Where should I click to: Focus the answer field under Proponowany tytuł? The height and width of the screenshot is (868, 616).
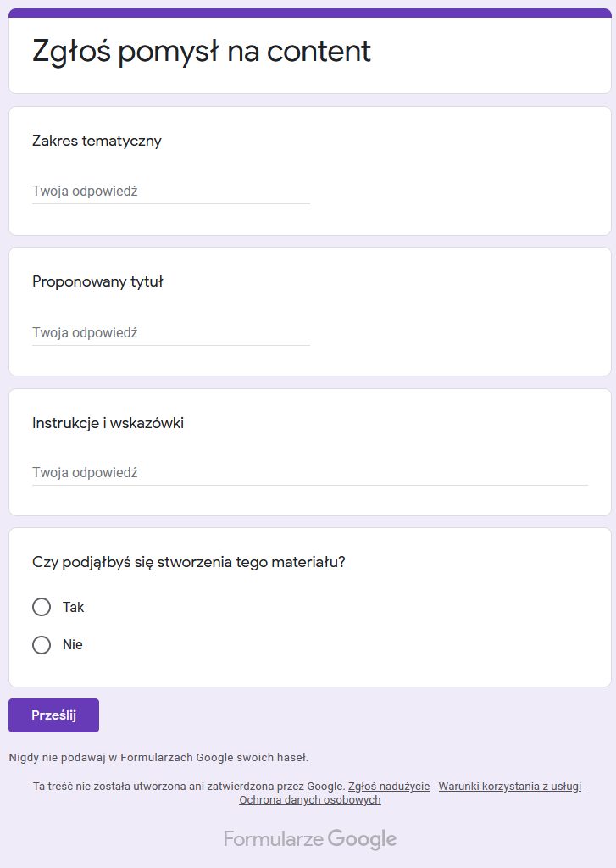point(170,333)
